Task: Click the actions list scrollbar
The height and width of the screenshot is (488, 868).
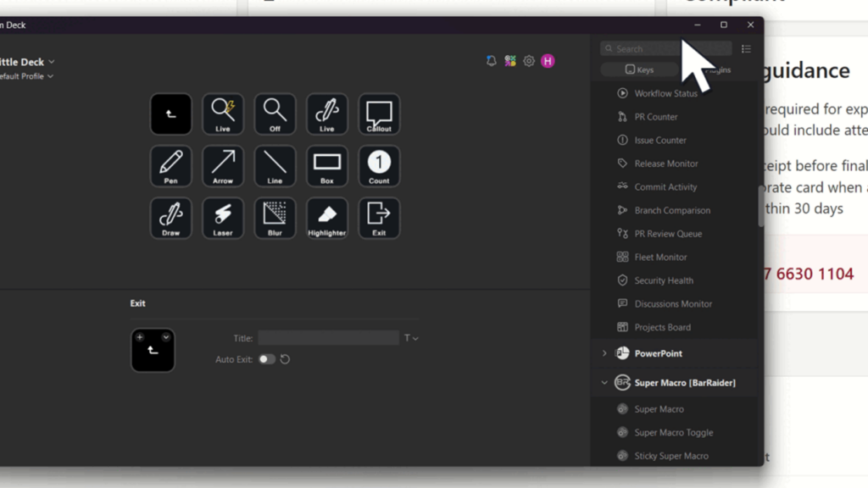Action: click(760, 206)
